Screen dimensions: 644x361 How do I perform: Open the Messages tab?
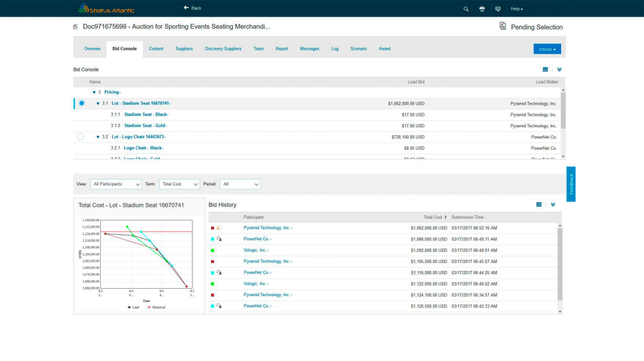[x=309, y=48]
